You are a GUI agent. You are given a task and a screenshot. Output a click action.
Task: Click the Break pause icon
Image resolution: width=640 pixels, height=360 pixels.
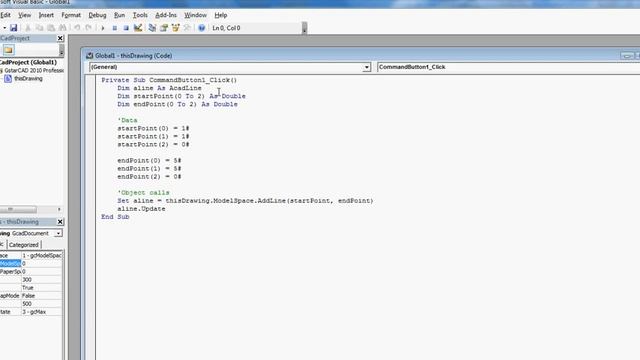point(115,28)
